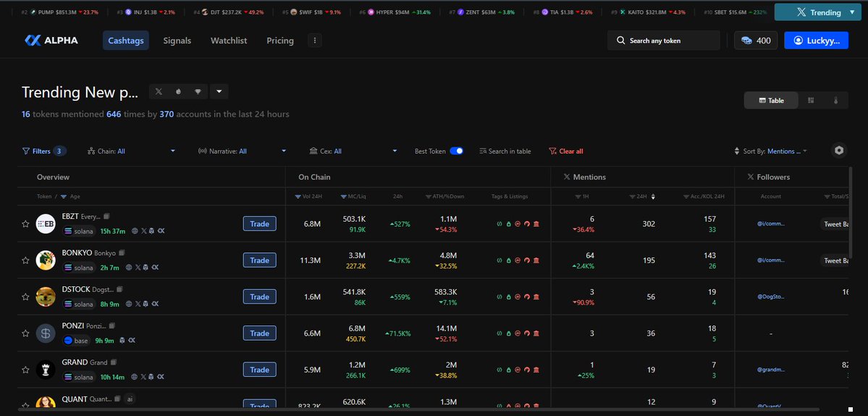868x416 pixels.
Task: Click the bank listing icon in BONKYO row
Action: (536, 260)
